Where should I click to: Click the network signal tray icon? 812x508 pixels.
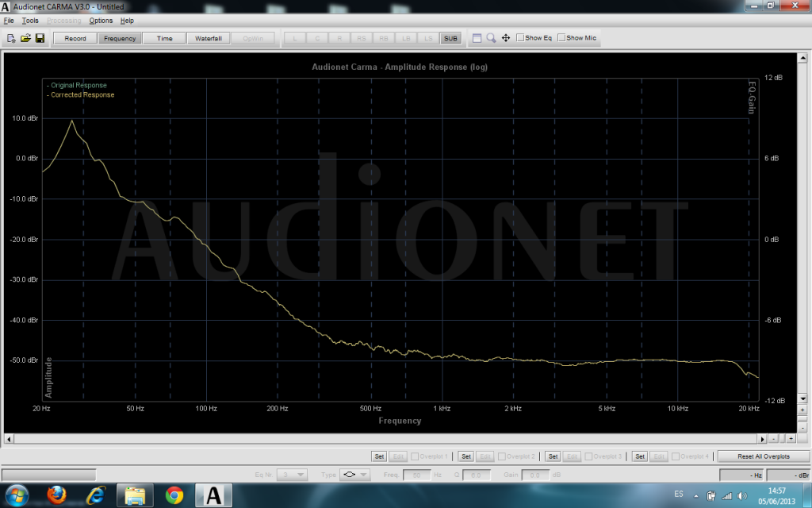pyautogui.click(x=727, y=496)
